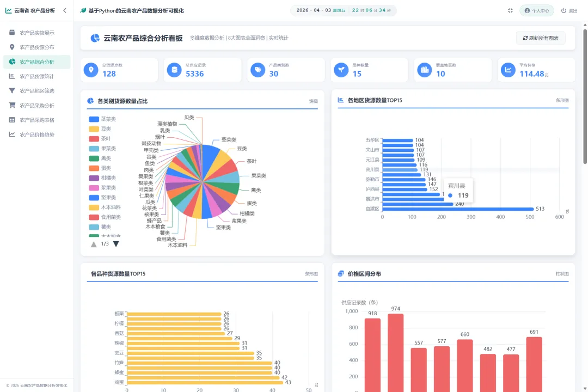Click the 棘皮动物 label on pie chart
Image resolution: width=588 pixels, height=392 pixels.
coord(151,143)
